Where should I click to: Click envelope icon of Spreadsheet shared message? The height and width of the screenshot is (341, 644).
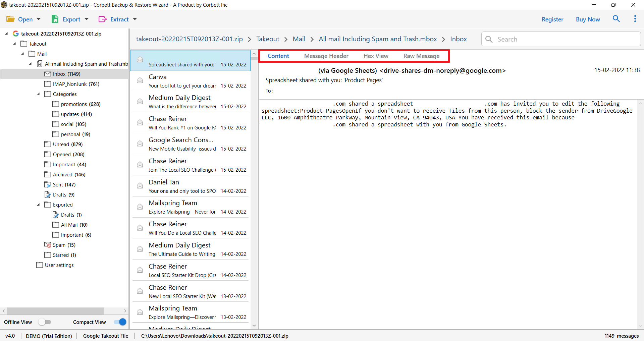click(x=140, y=60)
